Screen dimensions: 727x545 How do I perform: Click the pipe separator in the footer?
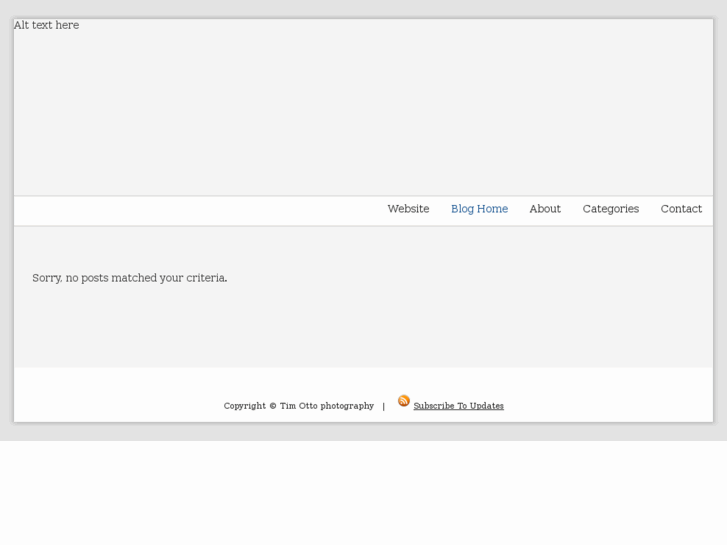383,406
